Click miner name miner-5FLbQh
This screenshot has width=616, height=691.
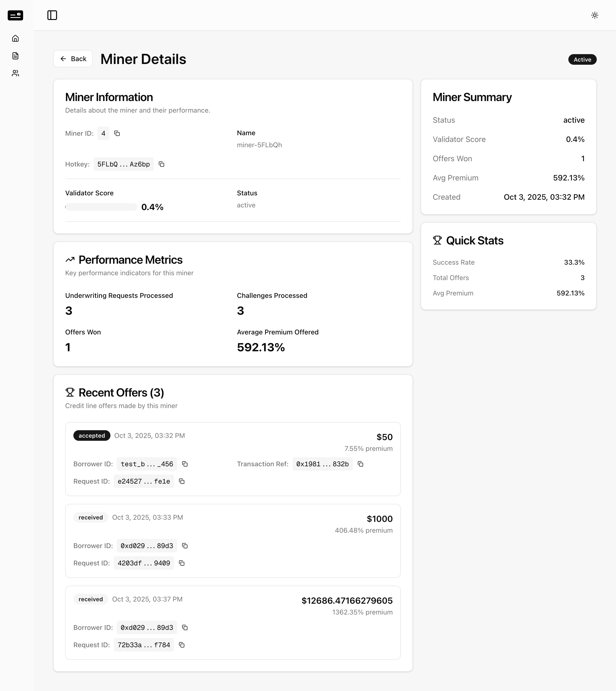tap(259, 145)
